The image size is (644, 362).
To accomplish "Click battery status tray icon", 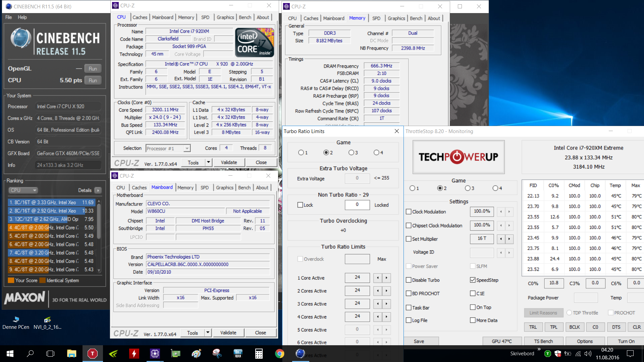I will (568, 354).
